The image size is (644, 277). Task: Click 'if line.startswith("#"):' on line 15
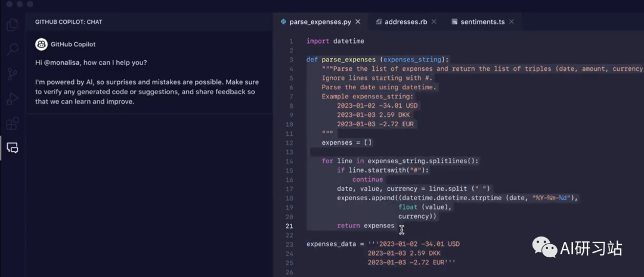point(383,170)
